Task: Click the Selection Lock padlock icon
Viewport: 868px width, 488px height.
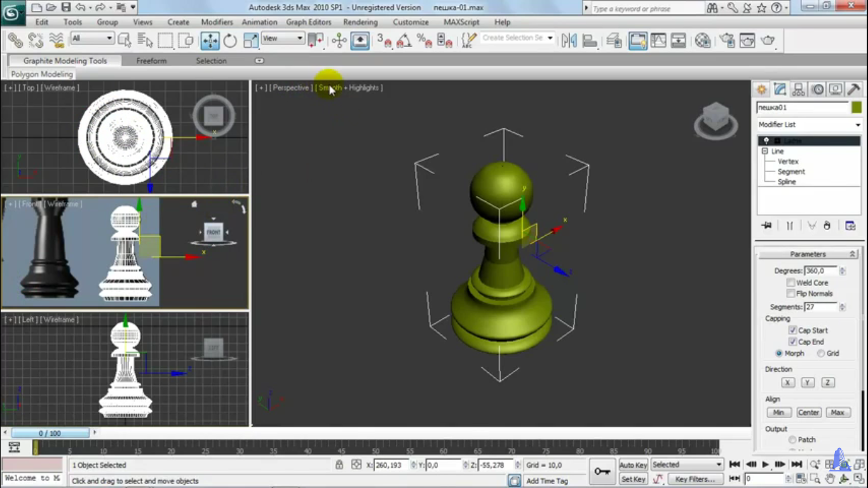Action: [x=339, y=465]
